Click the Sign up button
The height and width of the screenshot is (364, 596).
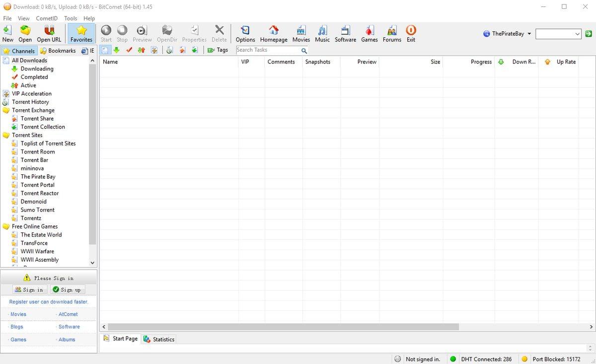click(x=67, y=290)
